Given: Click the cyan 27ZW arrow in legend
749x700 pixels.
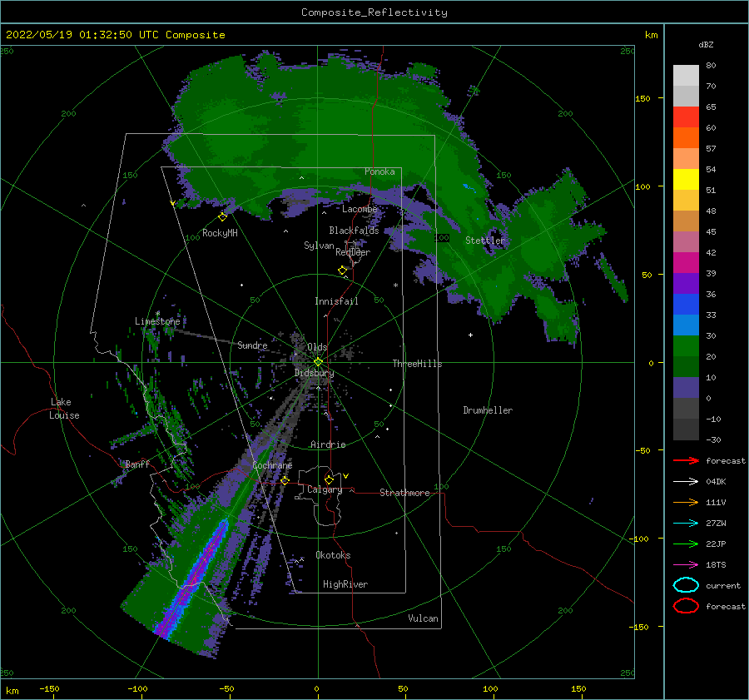Looking at the screenshot, I should [686, 524].
